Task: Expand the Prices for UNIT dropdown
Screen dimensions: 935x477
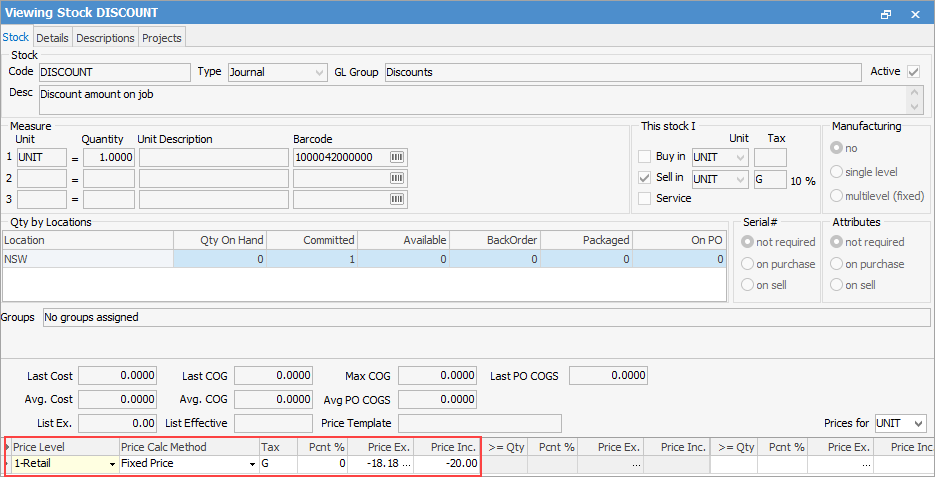Action: [918, 424]
